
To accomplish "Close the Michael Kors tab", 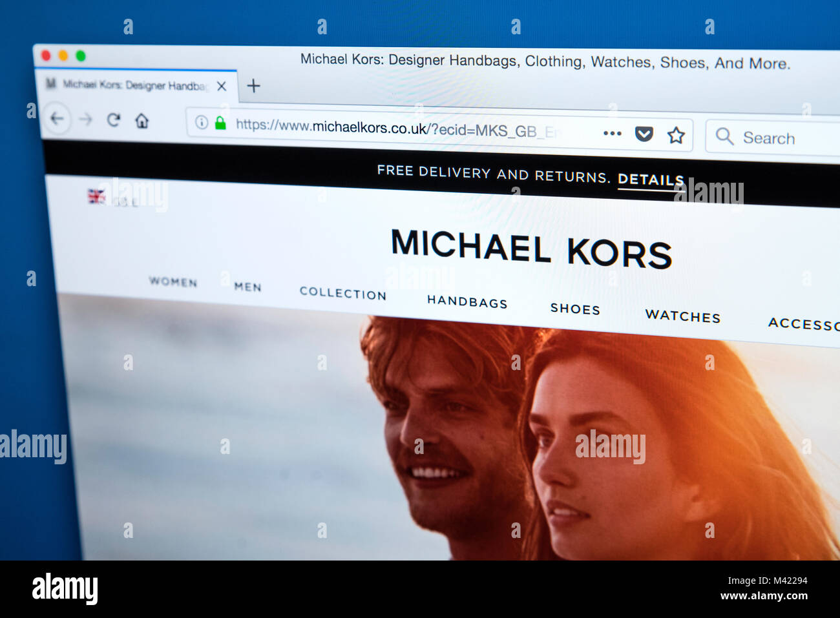I will [222, 86].
